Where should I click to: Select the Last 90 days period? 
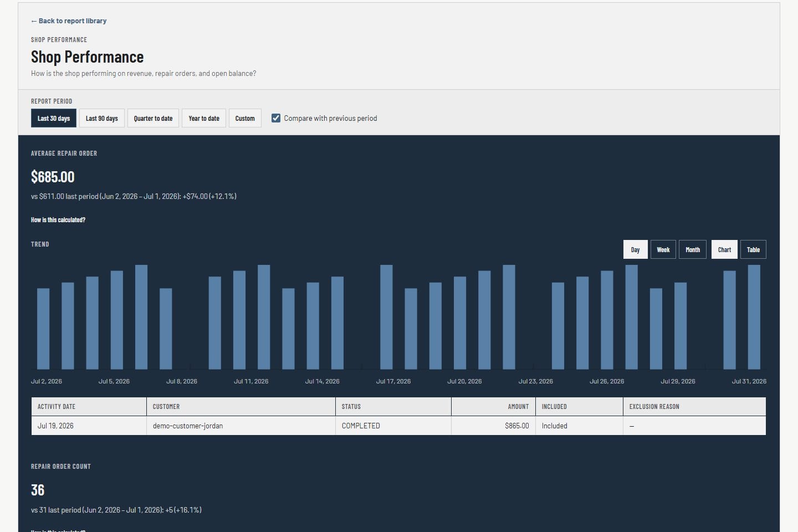click(x=102, y=118)
